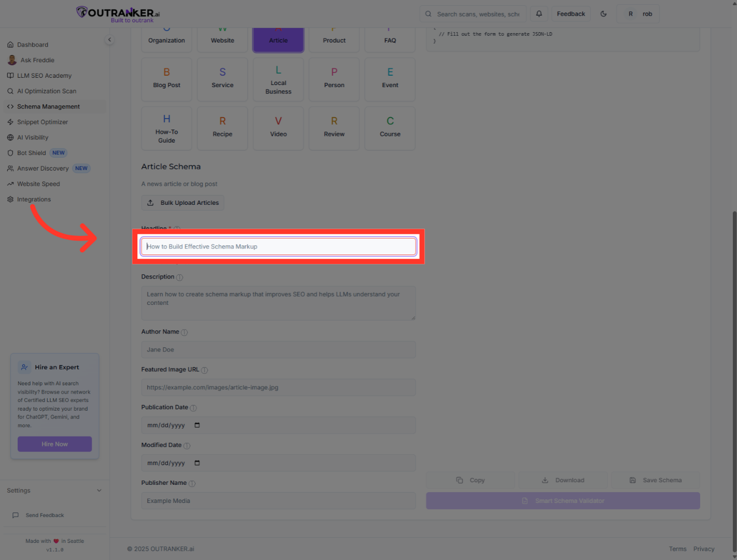
Task: Choose the FAQ schema card
Action: [390, 40]
